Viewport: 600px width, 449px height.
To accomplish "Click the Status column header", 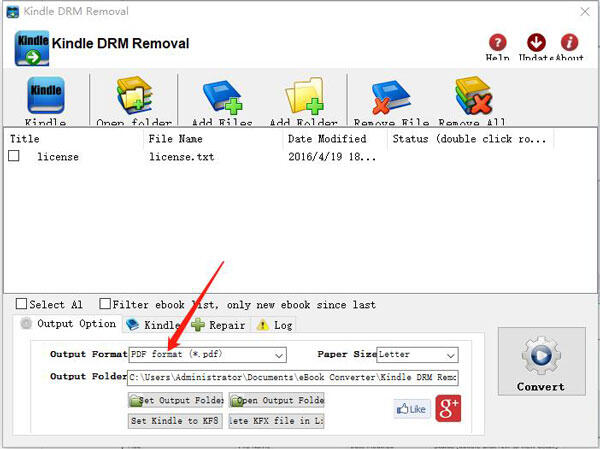I will (470, 139).
